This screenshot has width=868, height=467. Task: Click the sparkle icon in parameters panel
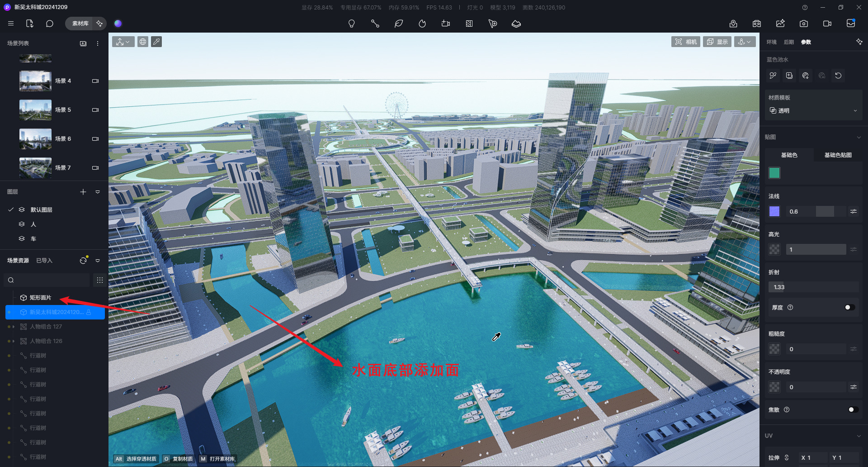[859, 42]
